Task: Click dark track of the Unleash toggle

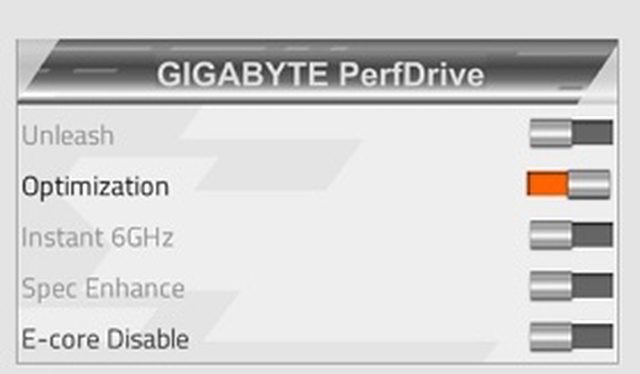Action: coord(593,133)
